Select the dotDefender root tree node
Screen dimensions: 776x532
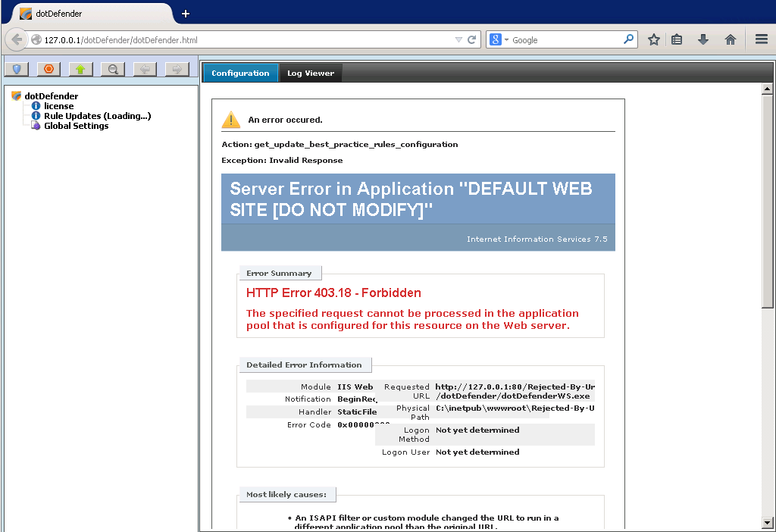52,96
